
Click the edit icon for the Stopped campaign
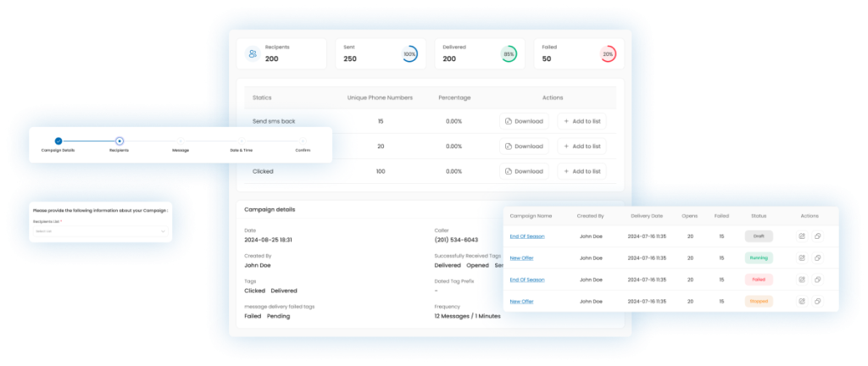click(x=802, y=301)
